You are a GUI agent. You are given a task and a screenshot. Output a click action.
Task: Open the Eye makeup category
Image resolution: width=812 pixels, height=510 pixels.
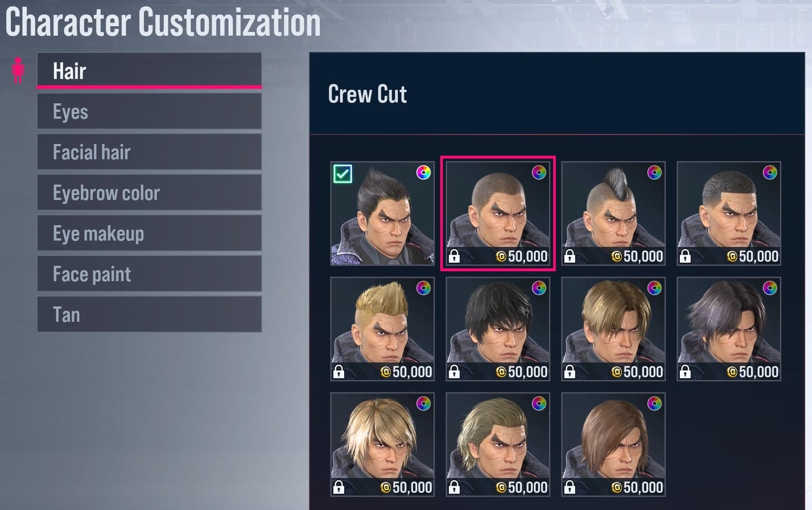click(x=149, y=233)
